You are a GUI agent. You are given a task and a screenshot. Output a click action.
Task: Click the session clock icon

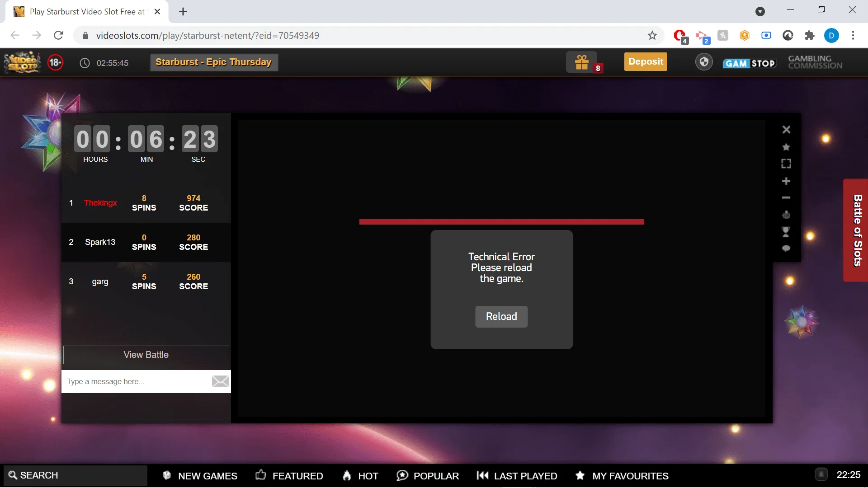coord(85,63)
